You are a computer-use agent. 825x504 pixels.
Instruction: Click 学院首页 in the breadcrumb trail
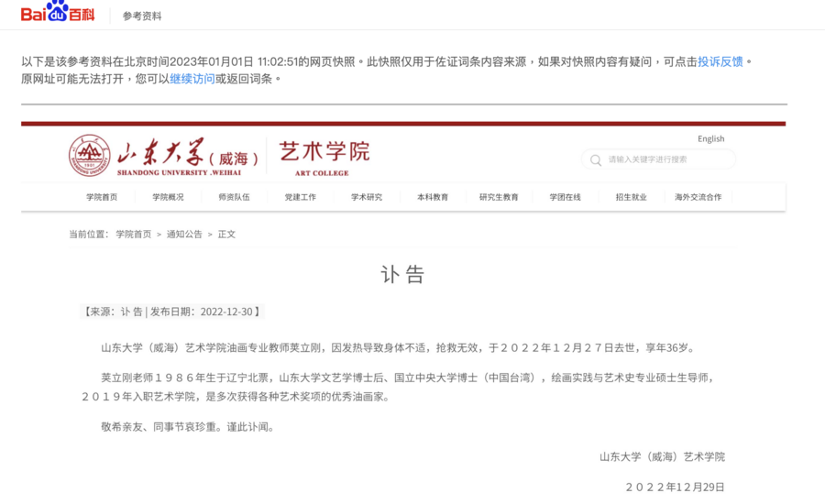point(133,235)
